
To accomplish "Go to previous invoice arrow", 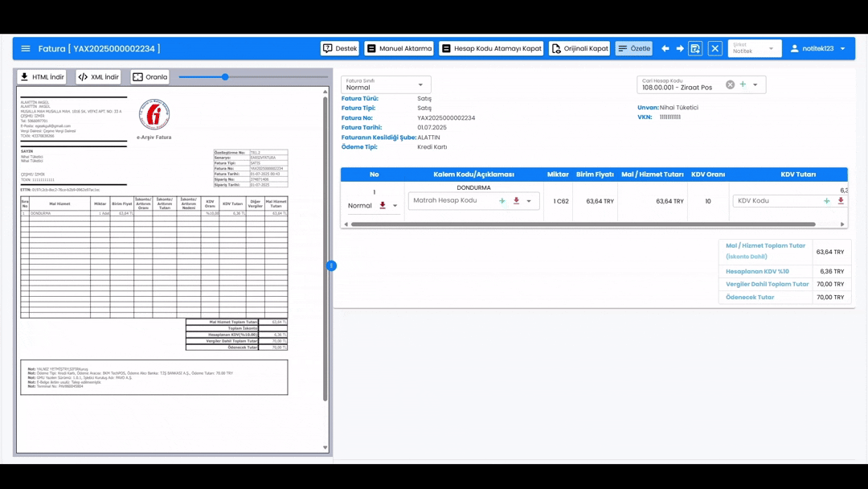I will 665,49.
